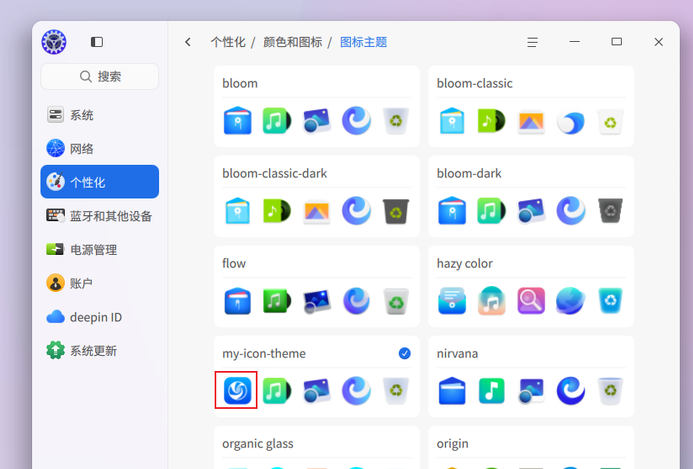Image resolution: width=693 pixels, height=469 pixels.
Task: Open deepin ID in the sidebar
Action: 100,317
